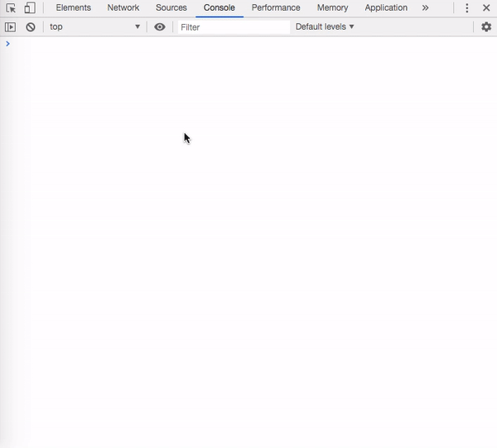The image size is (497, 448).
Task: Focus the console prompt line
Action: click(x=248, y=44)
